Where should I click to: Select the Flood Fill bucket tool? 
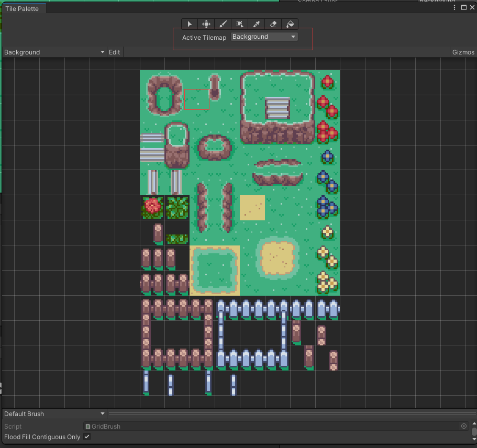pyautogui.click(x=290, y=24)
